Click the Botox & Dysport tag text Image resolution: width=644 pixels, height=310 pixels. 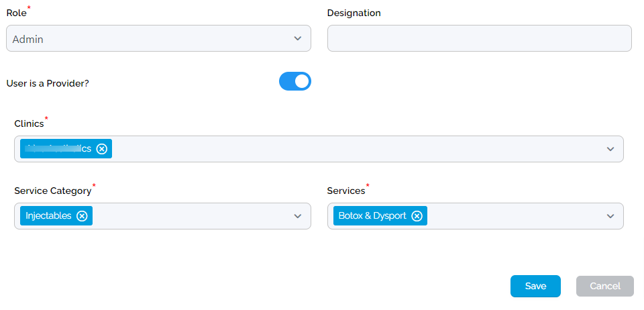click(372, 216)
